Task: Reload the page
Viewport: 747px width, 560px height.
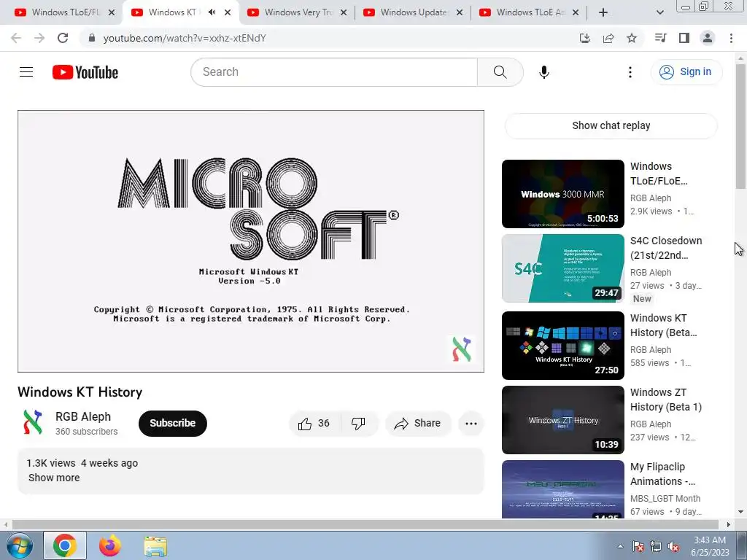Action: pyautogui.click(x=63, y=38)
